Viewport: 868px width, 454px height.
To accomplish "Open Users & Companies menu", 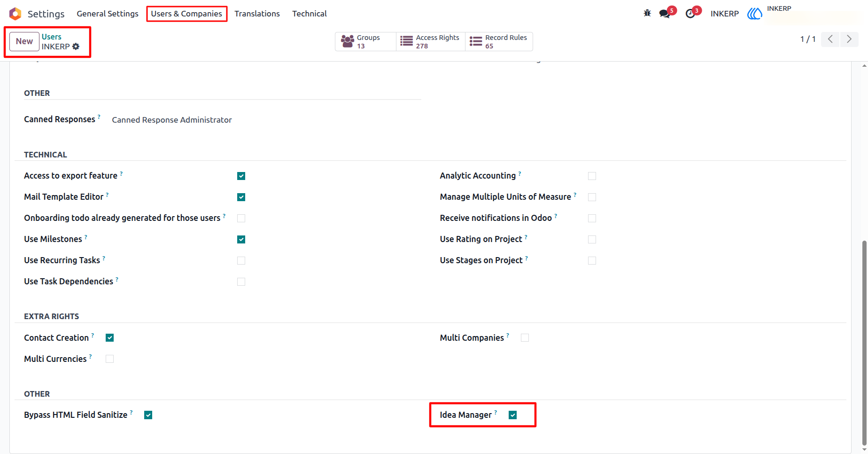I will pos(186,14).
